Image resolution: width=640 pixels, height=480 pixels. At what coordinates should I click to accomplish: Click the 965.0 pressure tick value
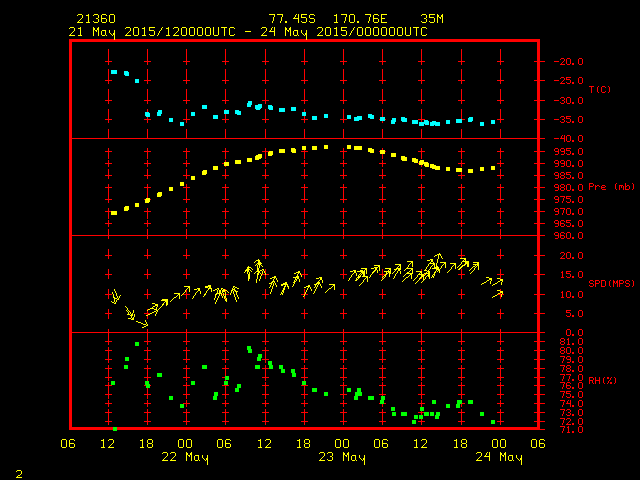569,224
